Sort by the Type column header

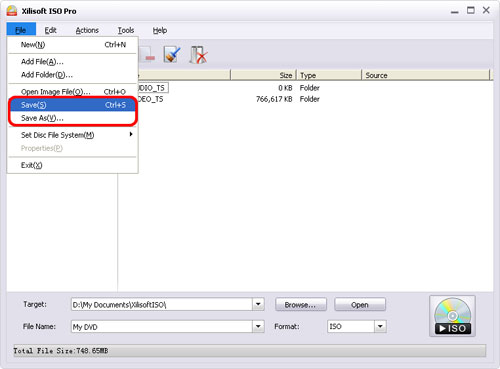[x=328, y=75]
